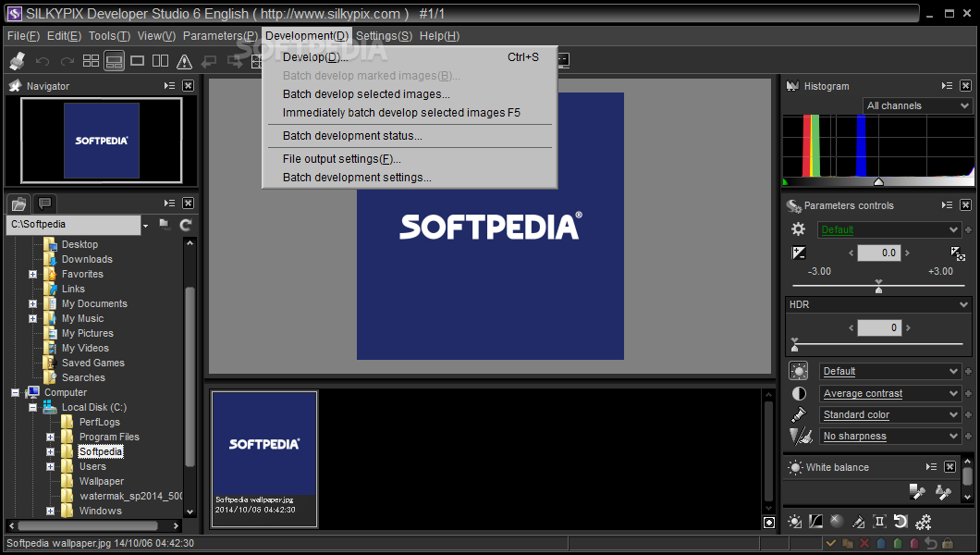Close the Navigator panel
Viewport: 980px width, 555px height.
point(188,86)
